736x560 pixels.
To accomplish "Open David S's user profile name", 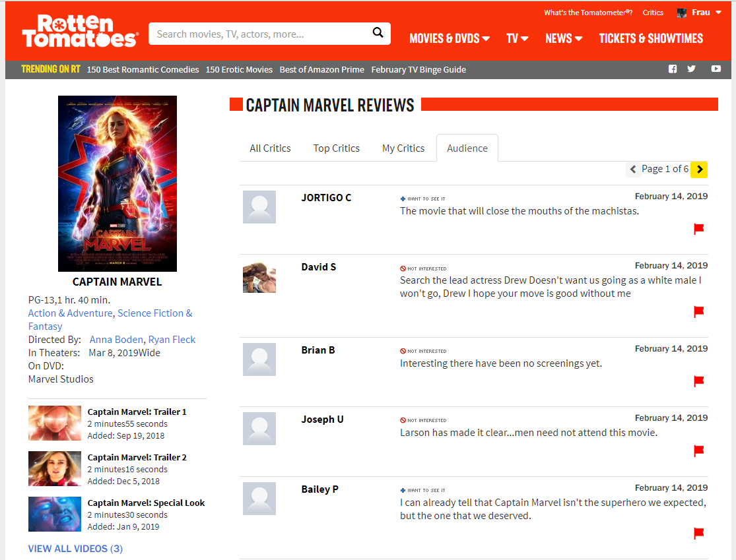I will coord(319,267).
